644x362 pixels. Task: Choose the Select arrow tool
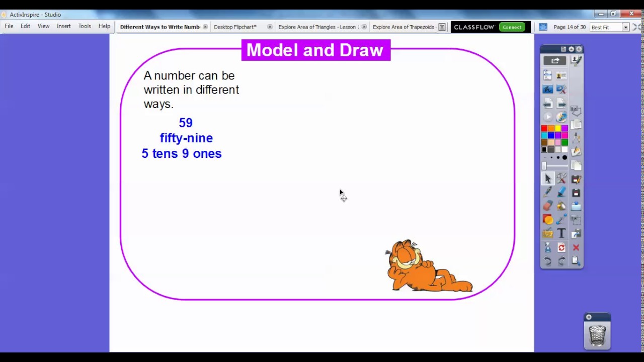tap(548, 178)
